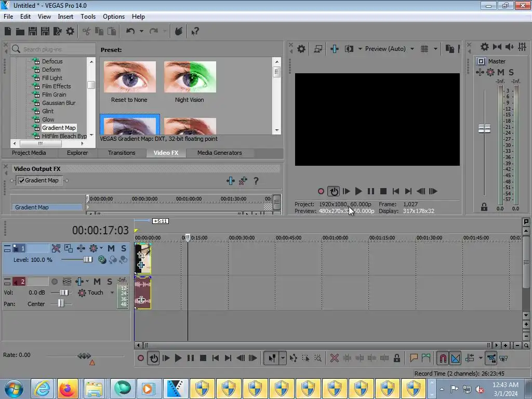
Task: Open Preview window Project Video Properties gear
Action: (301, 49)
